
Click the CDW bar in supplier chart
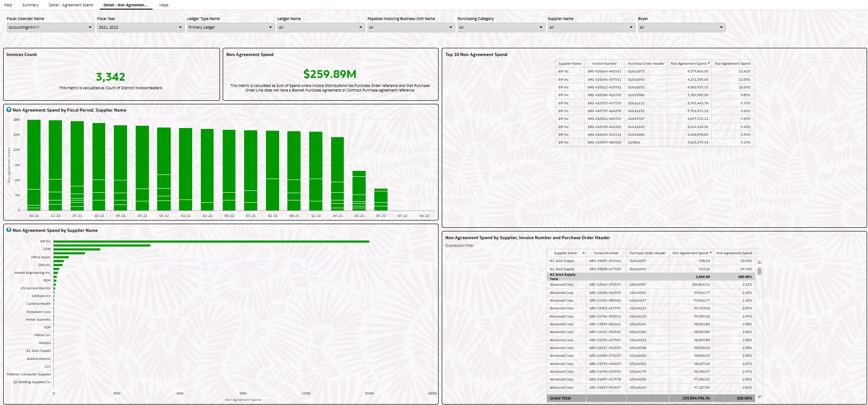tap(77, 249)
